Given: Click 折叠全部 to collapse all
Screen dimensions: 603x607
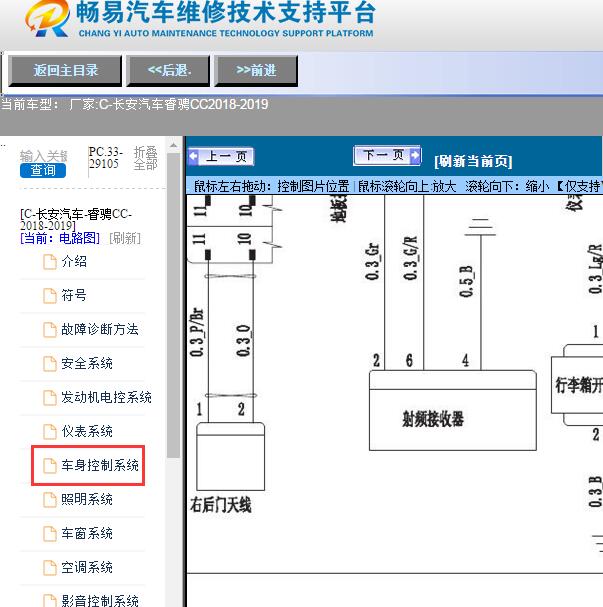Looking at the screenshot, I should click(146, 158).
